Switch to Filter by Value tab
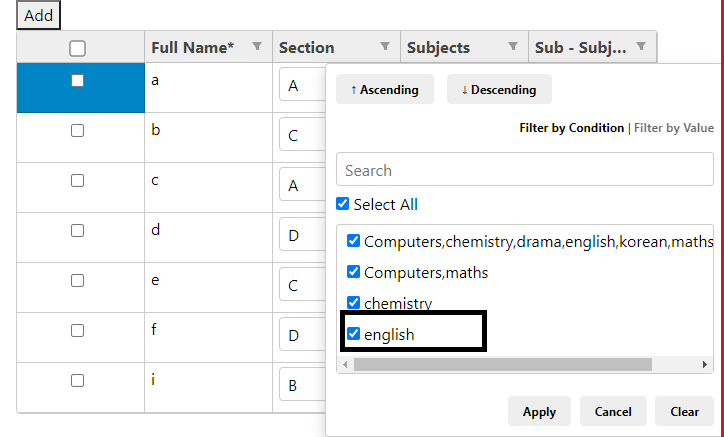 coord(674,128)
